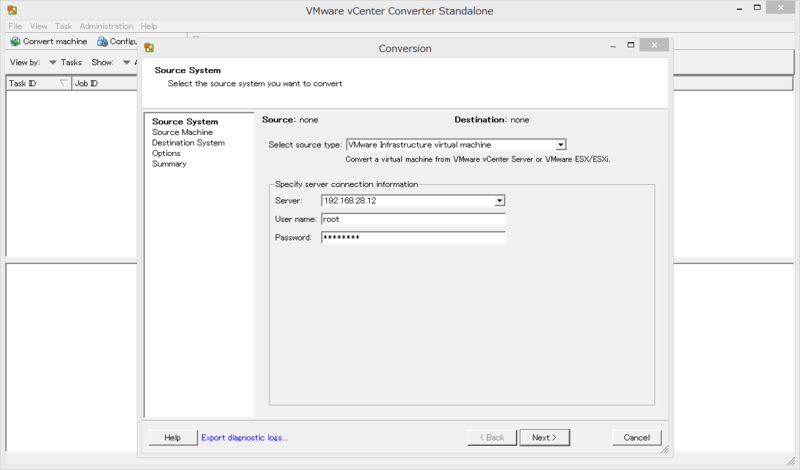Select the Source System wizard step
800x470 pixels.
click(x=185, y=121)
